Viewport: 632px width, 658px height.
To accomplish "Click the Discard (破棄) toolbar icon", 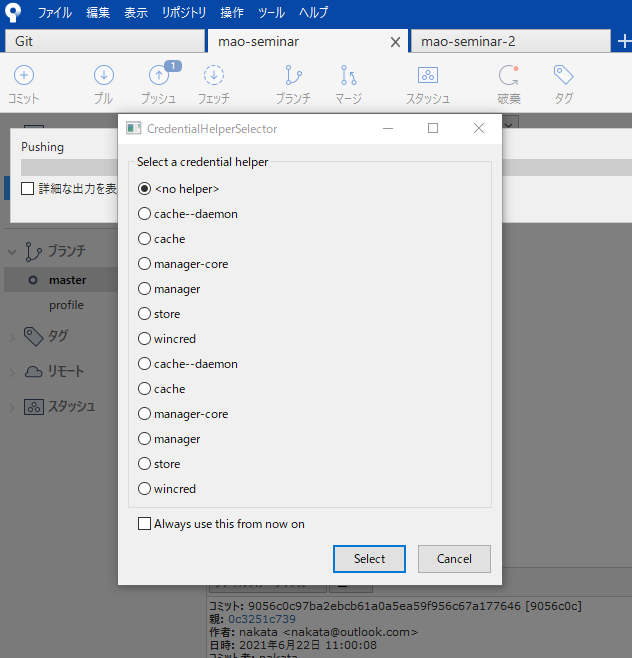I will (509, 76).
